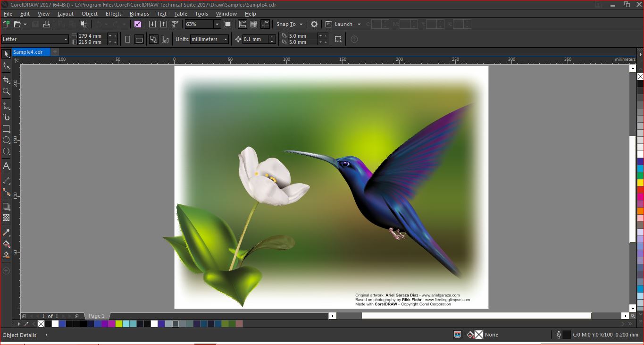Select the Text tool
Screen dimensions: 644x345
pos(6,166)
